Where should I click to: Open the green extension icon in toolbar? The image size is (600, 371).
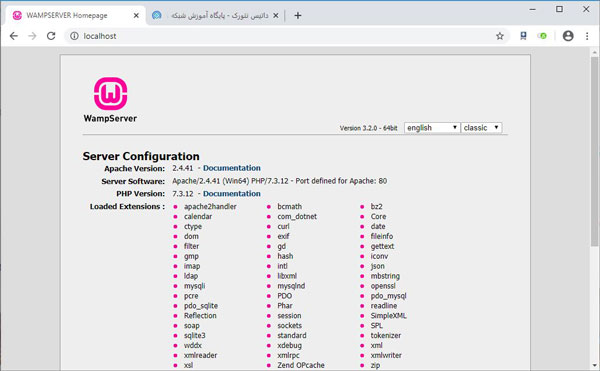point(542,36)
